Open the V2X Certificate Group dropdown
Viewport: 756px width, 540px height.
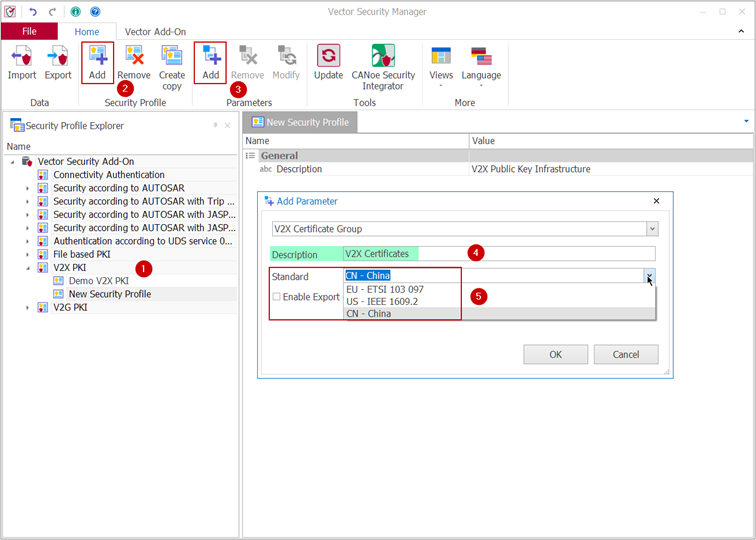click(652, 229)
